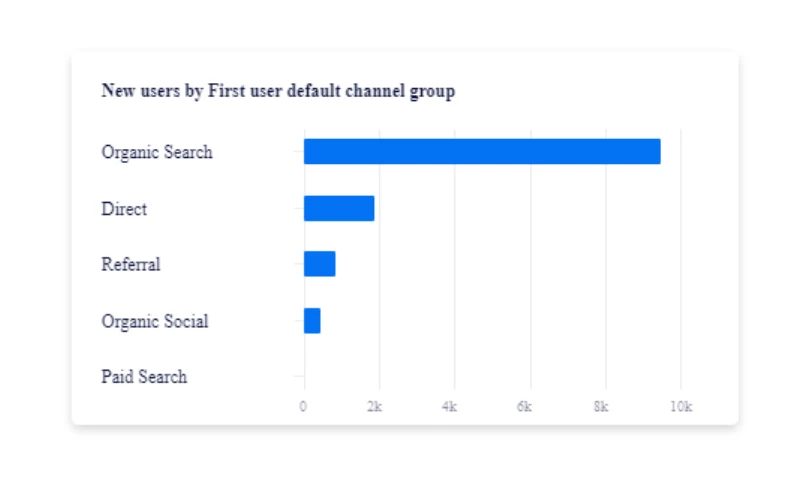Click the 4k axis tick label
Image resolution: width=800 pixels, height=480 pixels.
449,407
